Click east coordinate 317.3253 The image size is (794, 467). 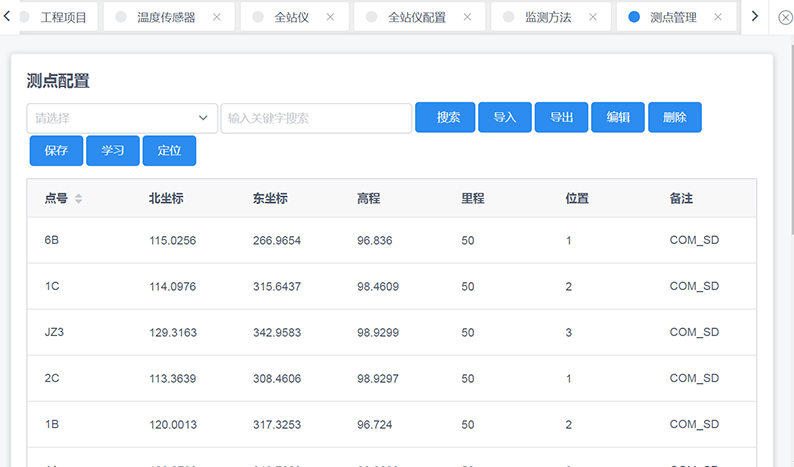(x=277, y=425)
